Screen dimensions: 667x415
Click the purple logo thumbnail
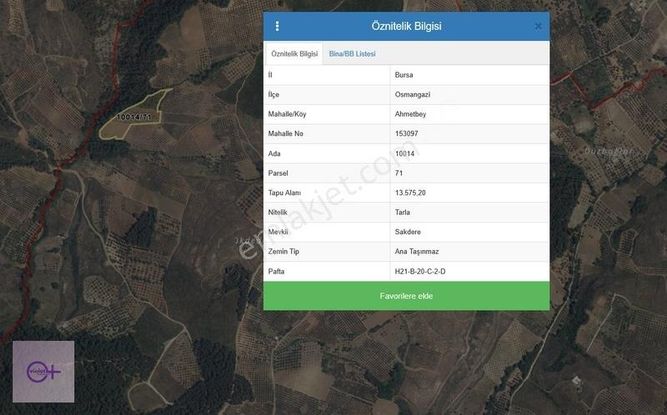(43, 372)
